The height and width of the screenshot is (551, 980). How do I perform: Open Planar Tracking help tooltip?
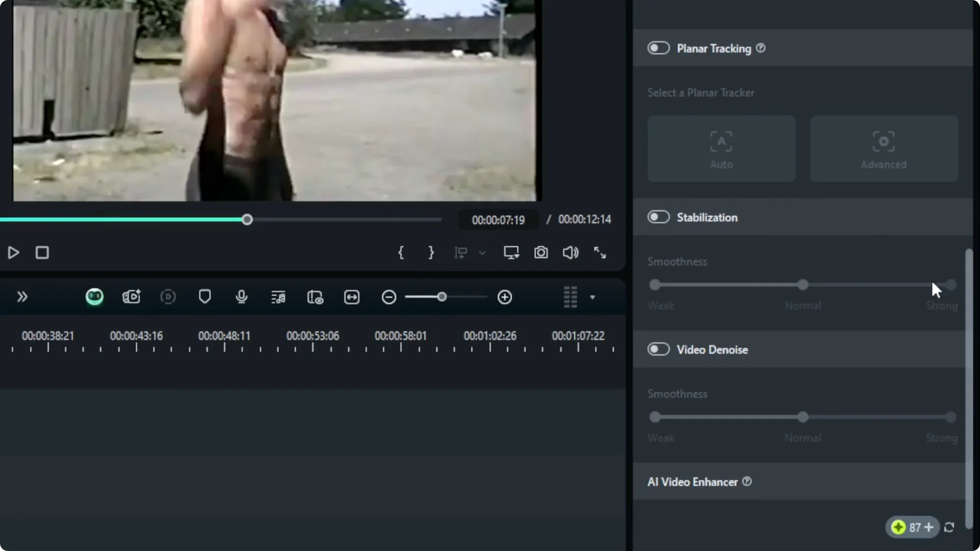pos(760,48)
